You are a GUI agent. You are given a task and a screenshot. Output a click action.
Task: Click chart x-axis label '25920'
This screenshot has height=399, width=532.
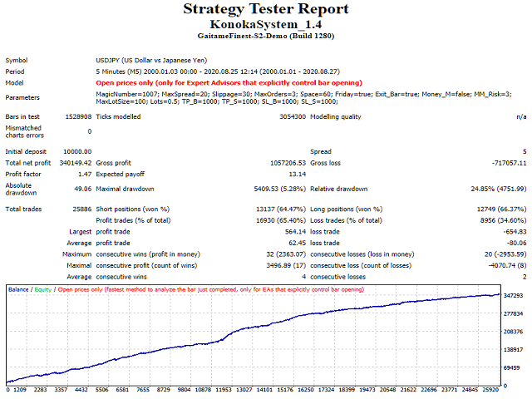490,390
